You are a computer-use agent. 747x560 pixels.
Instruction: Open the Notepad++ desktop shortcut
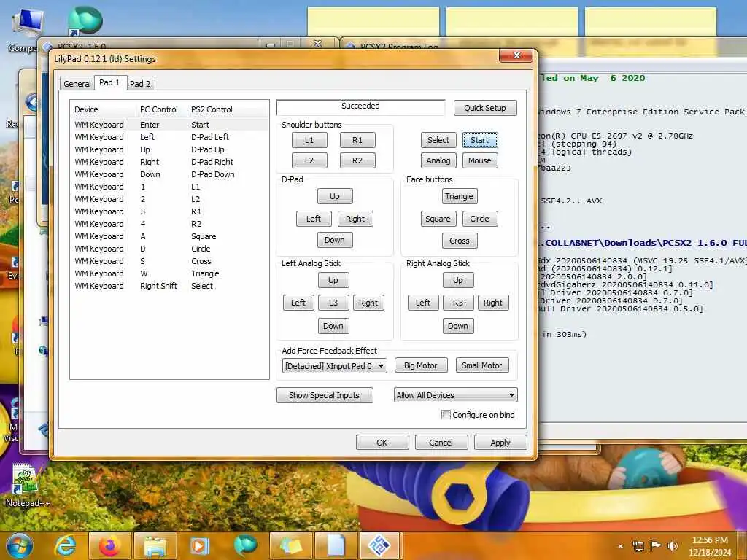27,486
